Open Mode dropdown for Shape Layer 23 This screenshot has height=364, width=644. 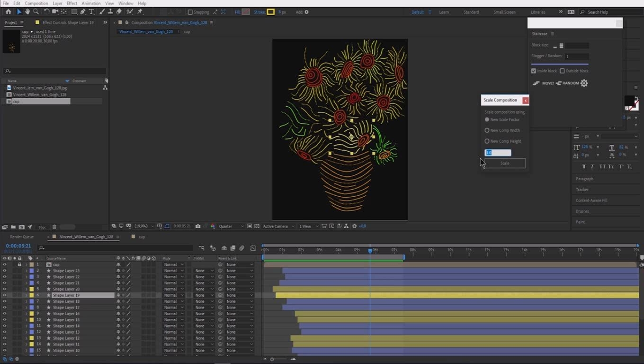173,271
